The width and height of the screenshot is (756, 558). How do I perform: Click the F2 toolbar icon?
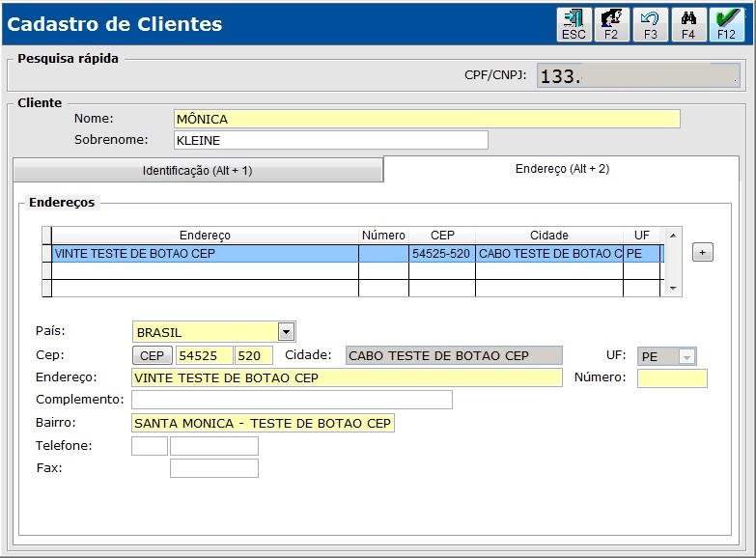tap(611, 24)
